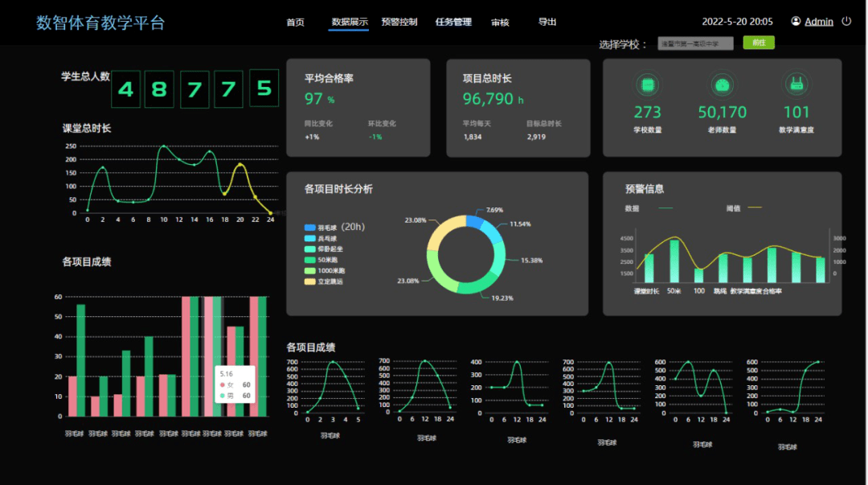868x485 pixels.
Task: Click the user avatar icon beside Admin
Action: click(x=796, y=21)
